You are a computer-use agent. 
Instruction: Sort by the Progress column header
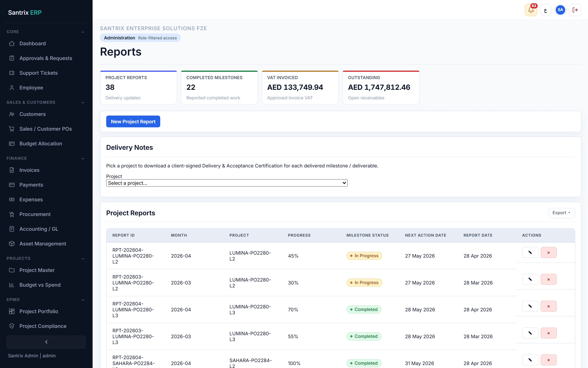click(x=299, y=235)
